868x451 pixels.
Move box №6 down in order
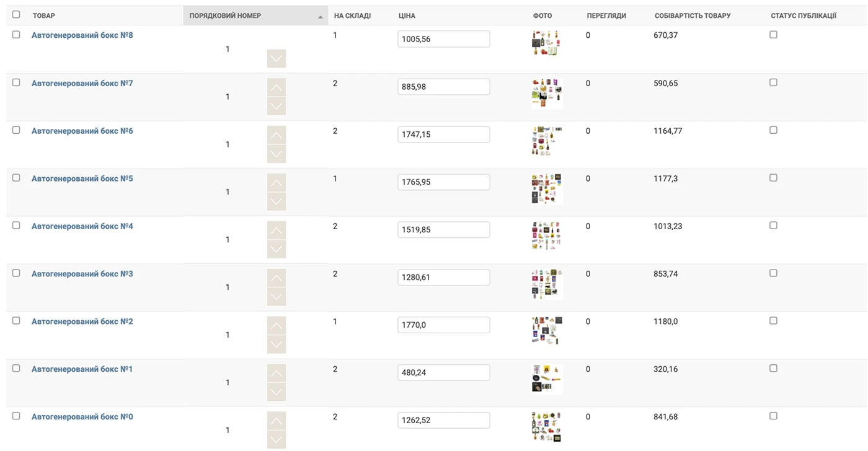(x=277, y=154)
